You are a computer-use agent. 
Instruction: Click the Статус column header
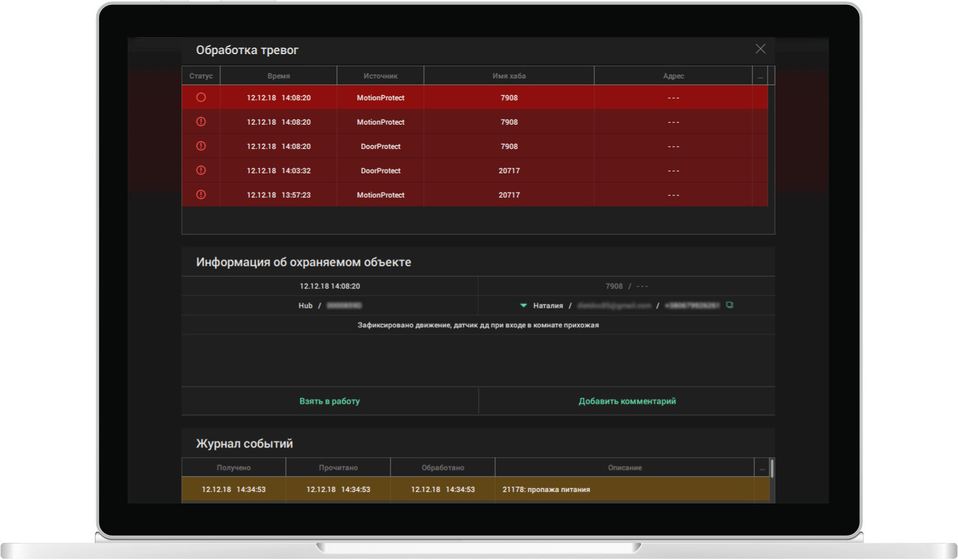(201, 76)
